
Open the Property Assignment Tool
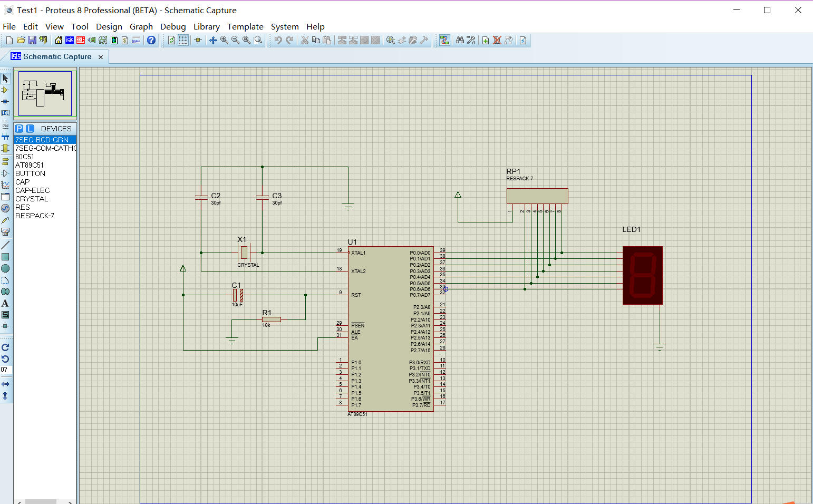point(471,40)
